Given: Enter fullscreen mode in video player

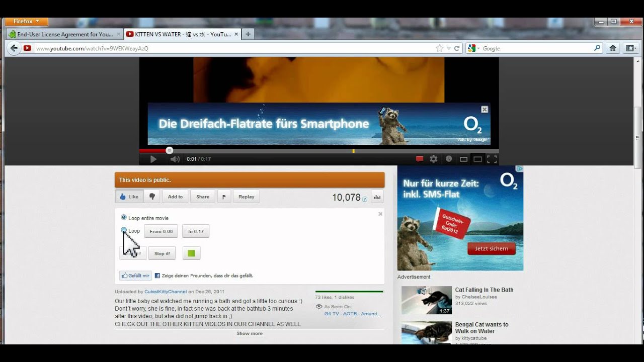Looking at the screenshot, I should (x=492, y=159).
